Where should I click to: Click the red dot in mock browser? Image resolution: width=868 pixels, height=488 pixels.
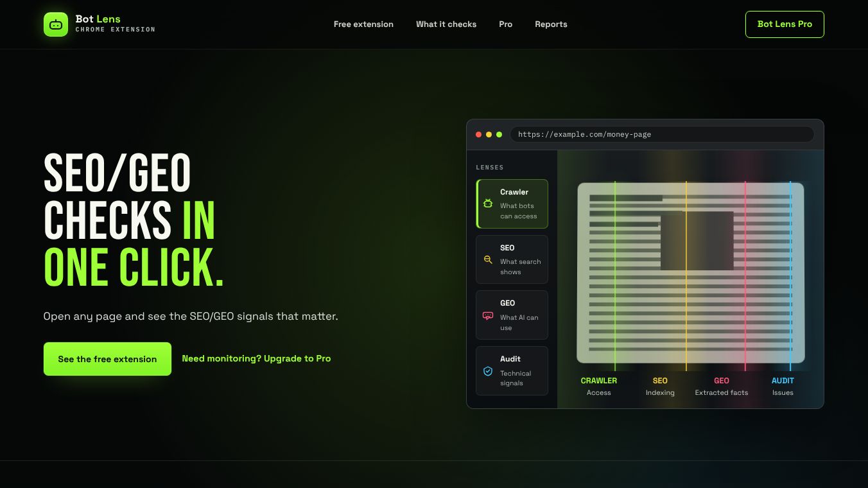click(x=478, y=134)
